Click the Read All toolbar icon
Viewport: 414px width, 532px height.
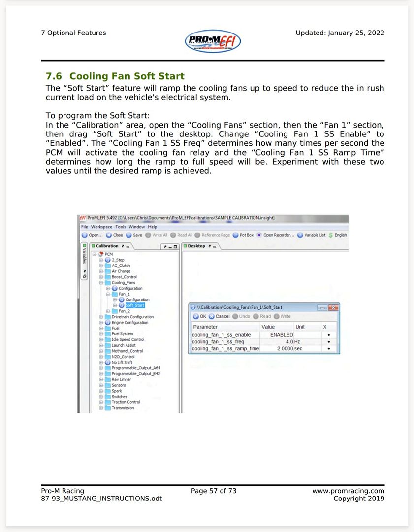[x=173, y=235]
